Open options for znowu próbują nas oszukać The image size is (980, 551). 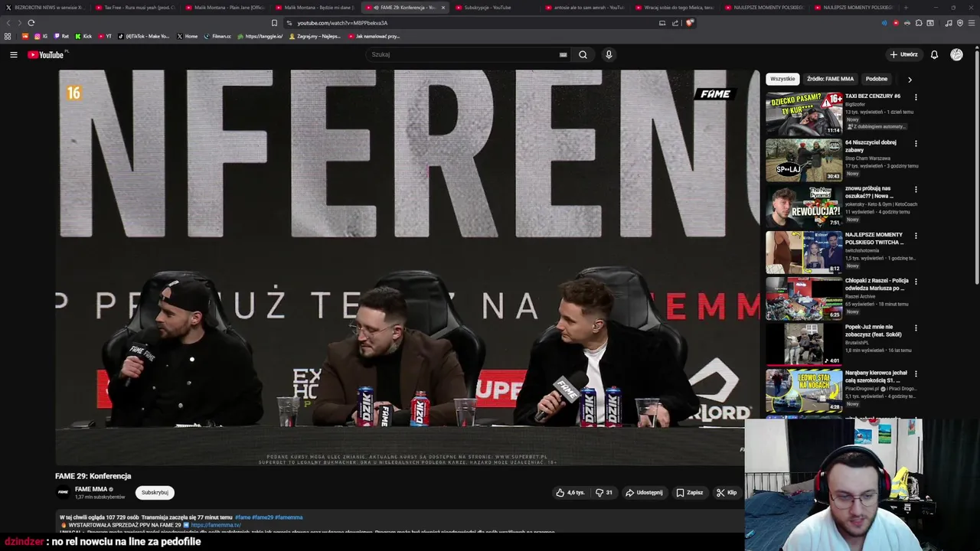coord(916,189)
